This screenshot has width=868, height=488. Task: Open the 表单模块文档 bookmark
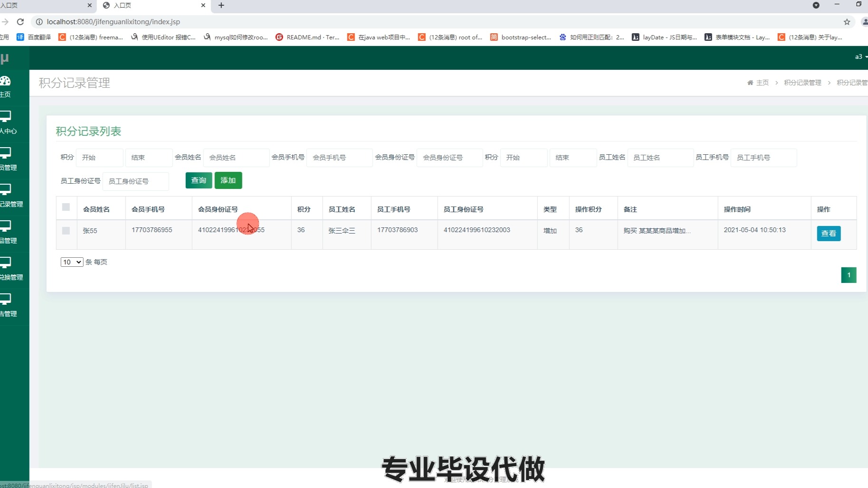(737, 37)
